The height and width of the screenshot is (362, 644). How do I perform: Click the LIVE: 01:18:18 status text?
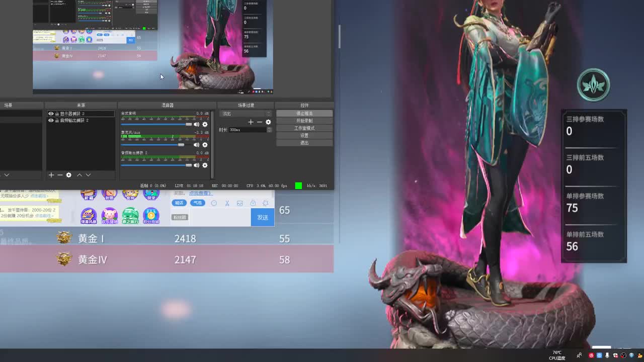[189, 186]
